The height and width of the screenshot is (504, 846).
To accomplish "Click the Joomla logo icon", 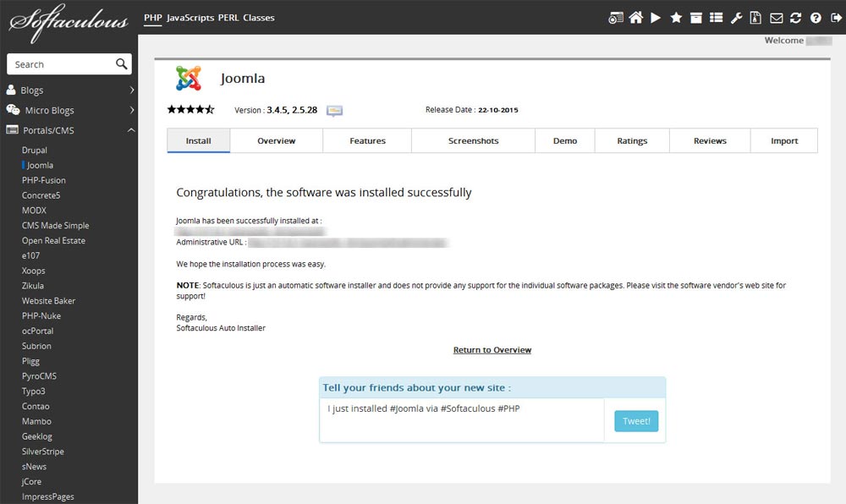I will [x=189, y=78].
